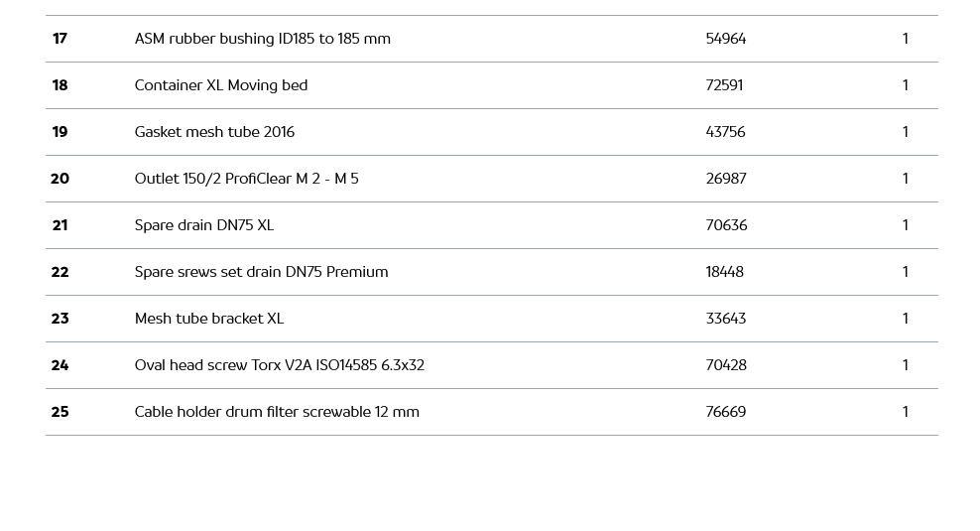Image resolution: width=980 pixels, height=531 pixels.
Task: Click row number 25
Action: coord(60,412)
